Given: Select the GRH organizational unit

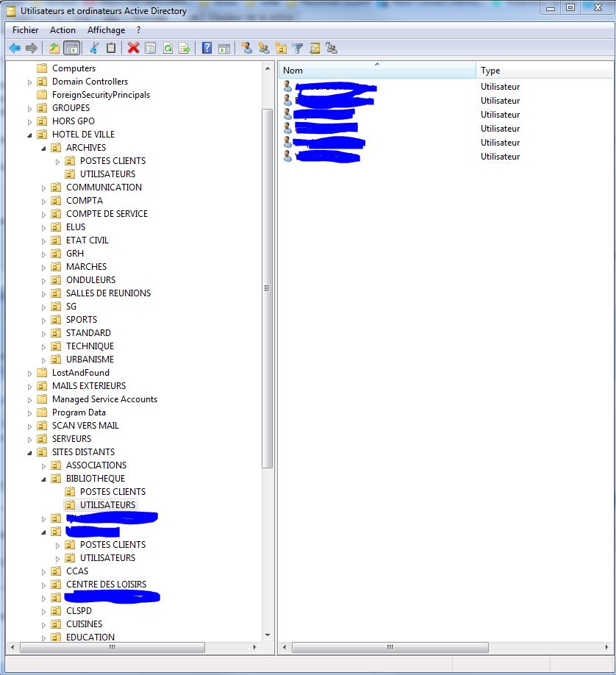Looking at the screenshot, I should 75,254.
